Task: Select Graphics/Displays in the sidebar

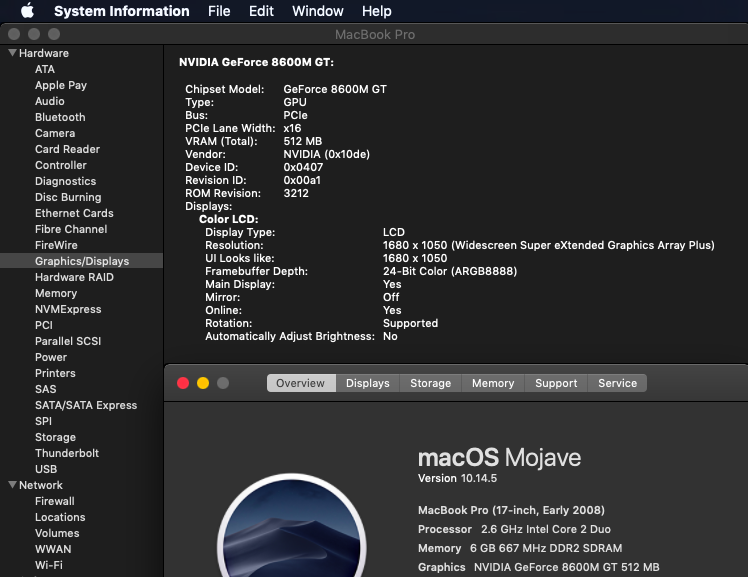Action: point(82,261)
